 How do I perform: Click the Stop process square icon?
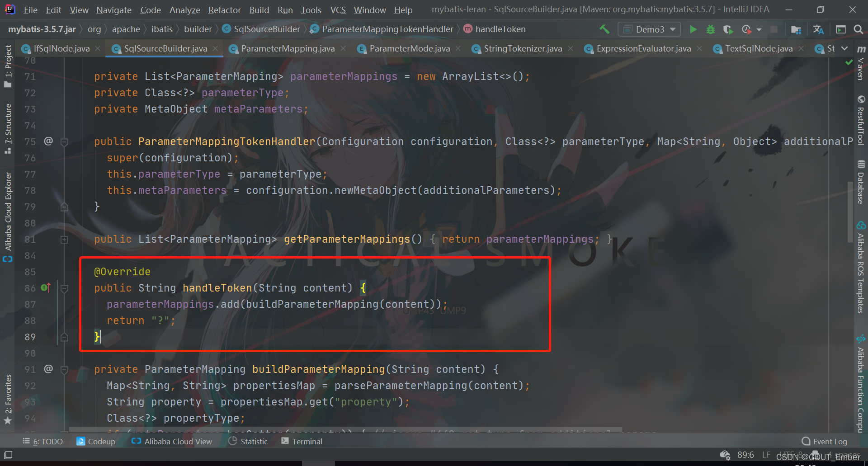pos(774,29)
